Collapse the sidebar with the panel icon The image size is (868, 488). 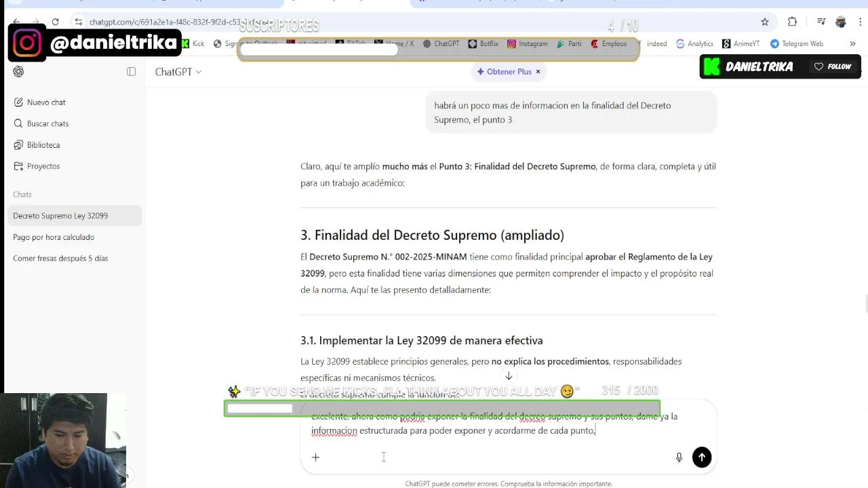pyautogui.click(x=131, y=72)
